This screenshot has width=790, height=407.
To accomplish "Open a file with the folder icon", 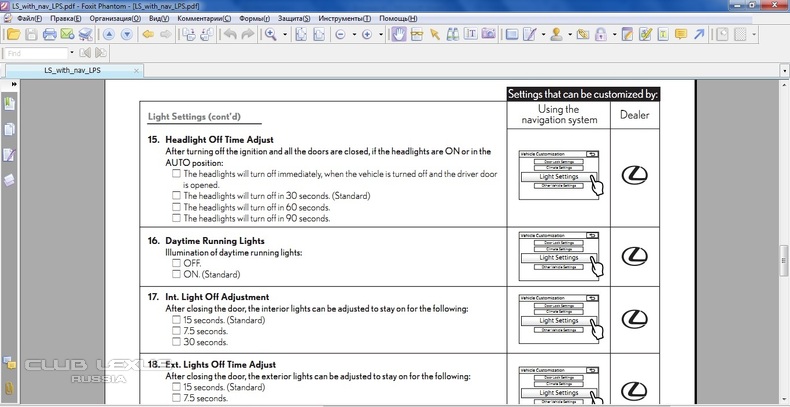I will 13,34.
